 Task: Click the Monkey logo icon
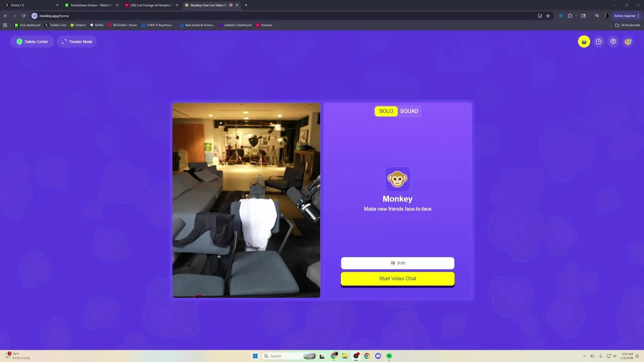click(x=397, y=179)
